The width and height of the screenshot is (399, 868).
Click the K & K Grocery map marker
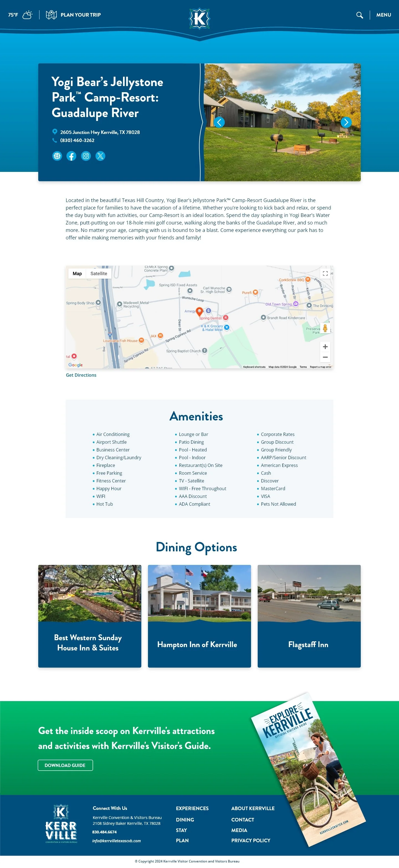pyautogui.click(x=227, y=327)
